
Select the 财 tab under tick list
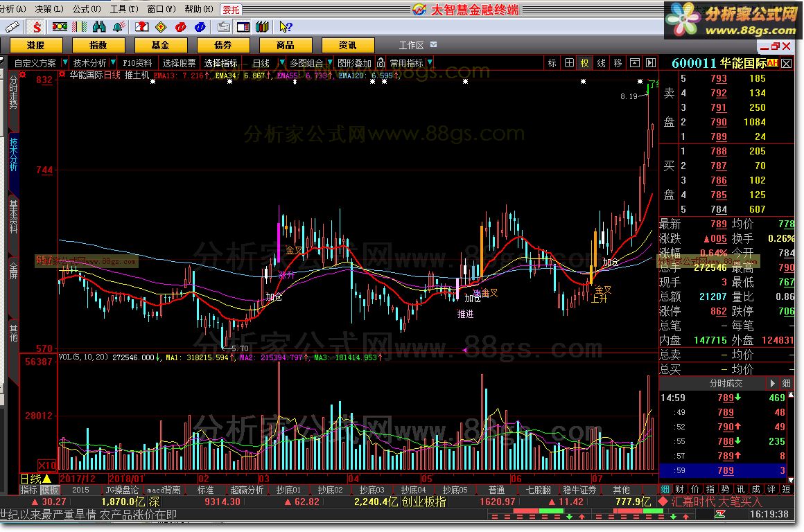click(679, 490)
